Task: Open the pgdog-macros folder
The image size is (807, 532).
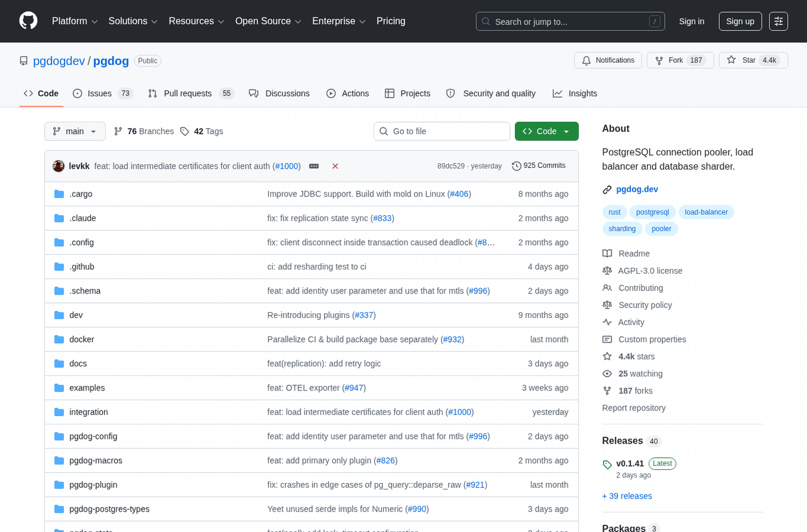Action: pos(96,460)
